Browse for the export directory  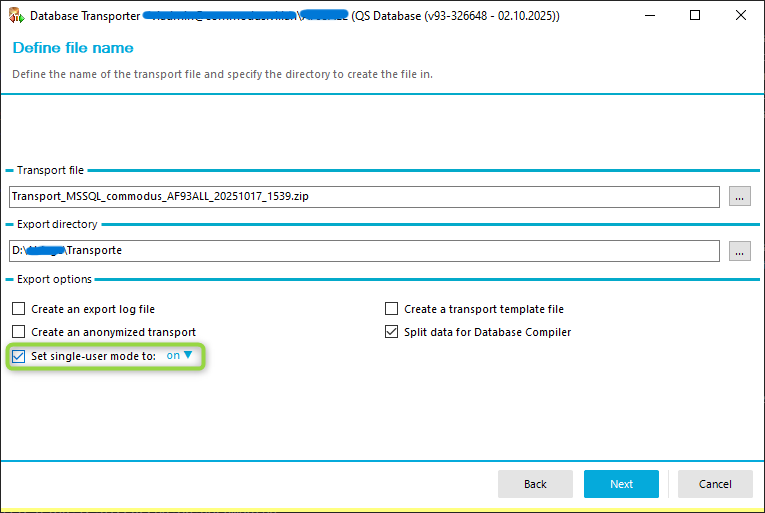[x=739, y=251]
